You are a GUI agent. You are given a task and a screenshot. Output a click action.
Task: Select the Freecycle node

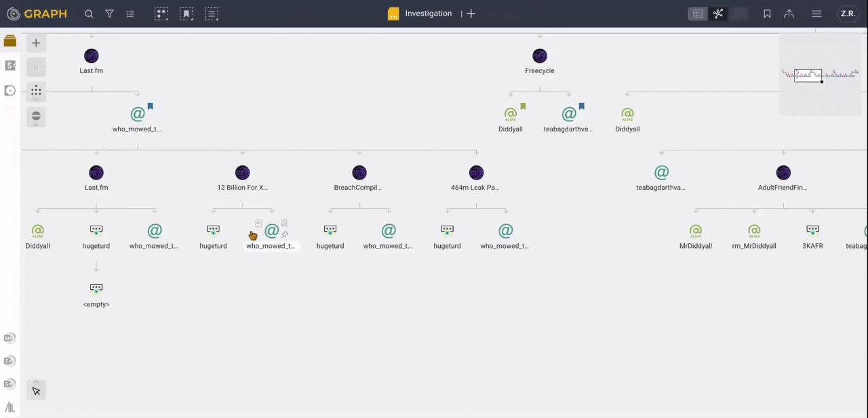click(x=540, y=56)
